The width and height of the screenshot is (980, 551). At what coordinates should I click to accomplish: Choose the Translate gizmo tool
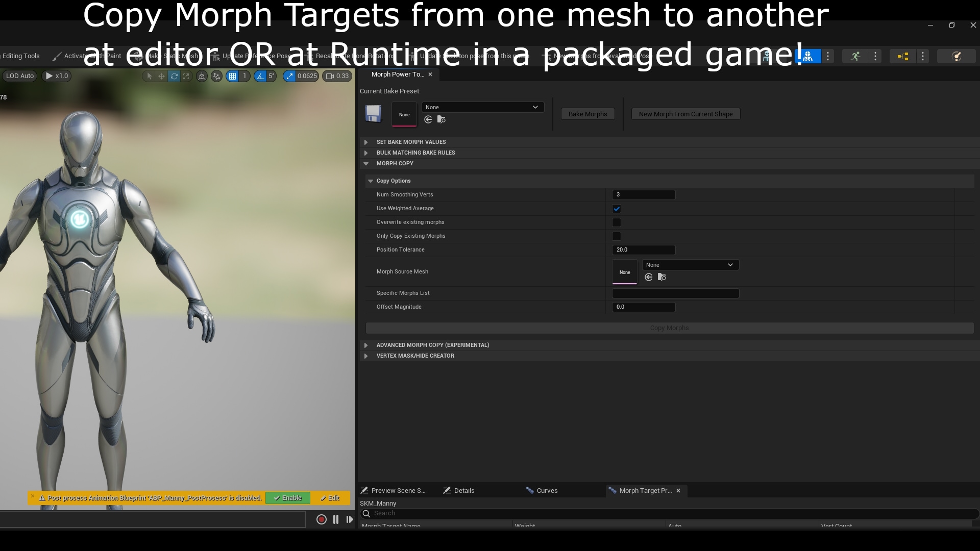click(x=161, y=76)
